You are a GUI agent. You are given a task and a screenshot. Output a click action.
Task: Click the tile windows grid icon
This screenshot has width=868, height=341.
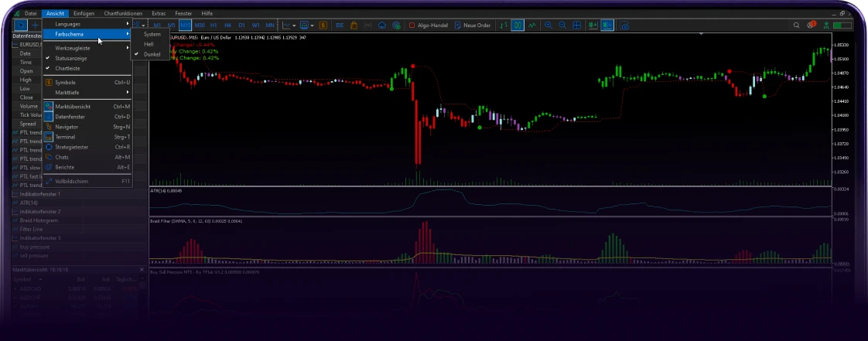(x=577, y=26)
